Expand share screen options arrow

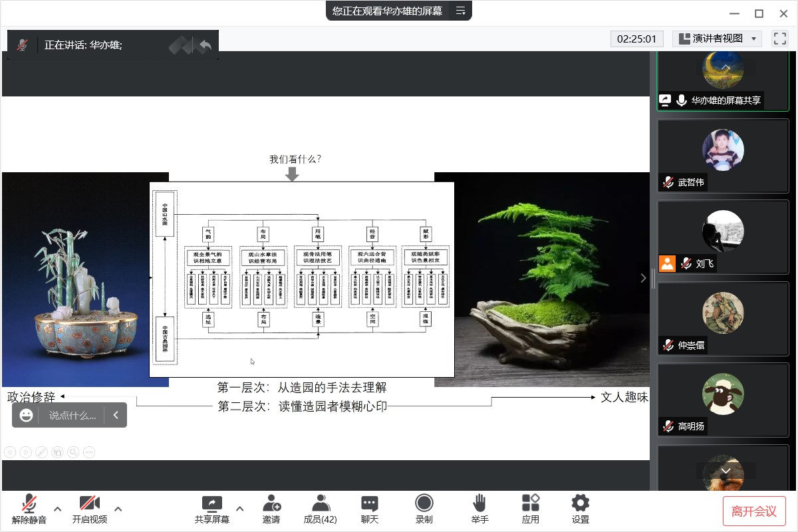click(240, 509)
